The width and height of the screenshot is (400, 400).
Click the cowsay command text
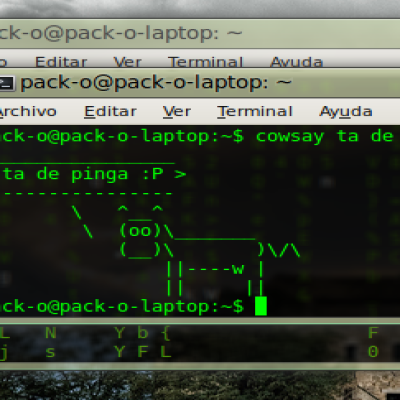tap(290, 137)
